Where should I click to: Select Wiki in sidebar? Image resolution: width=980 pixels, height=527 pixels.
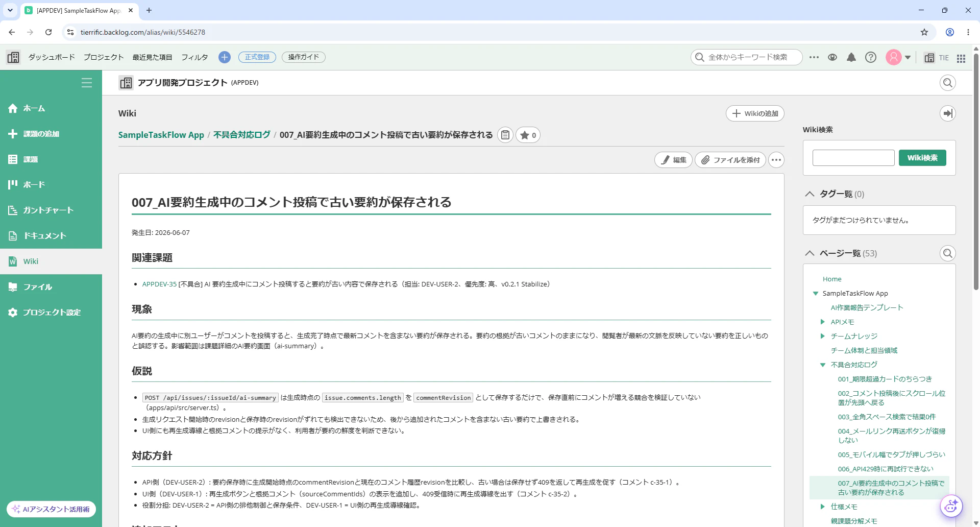[x=51, y=261]
